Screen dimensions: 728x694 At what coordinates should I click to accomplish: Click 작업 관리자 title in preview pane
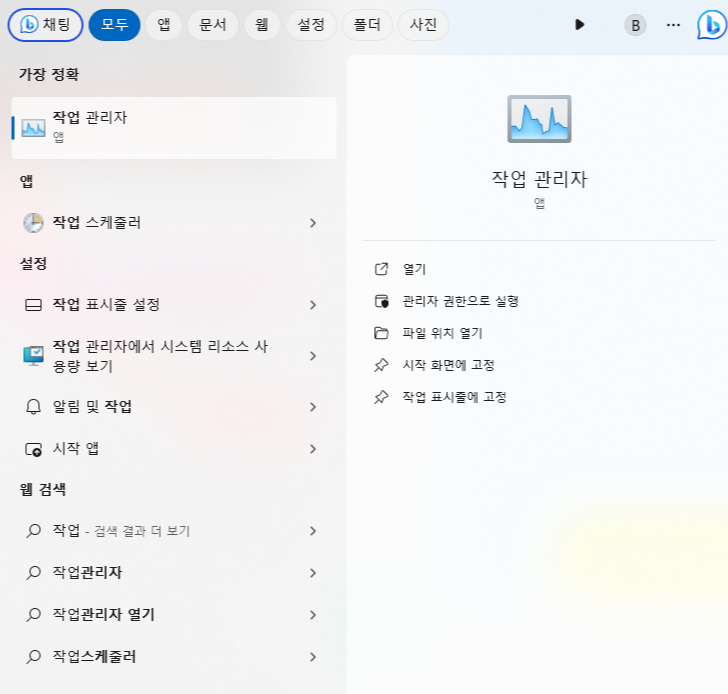point(539,179)
